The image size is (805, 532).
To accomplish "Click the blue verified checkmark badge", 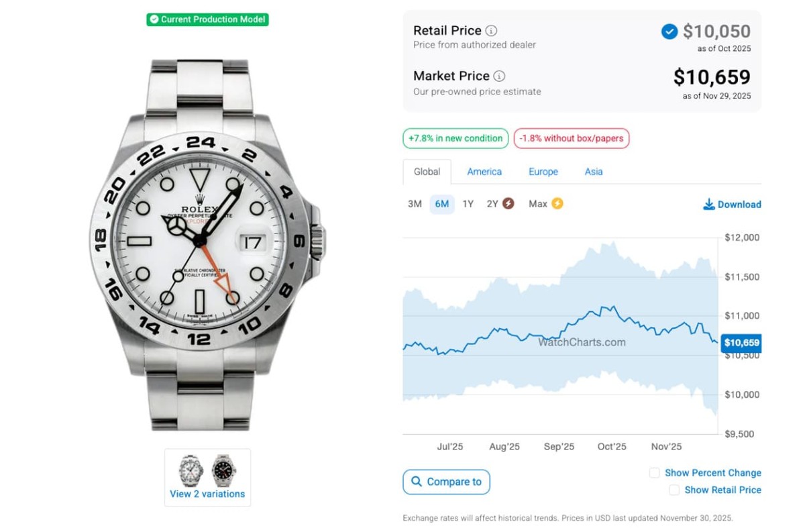I will point(669,32).
